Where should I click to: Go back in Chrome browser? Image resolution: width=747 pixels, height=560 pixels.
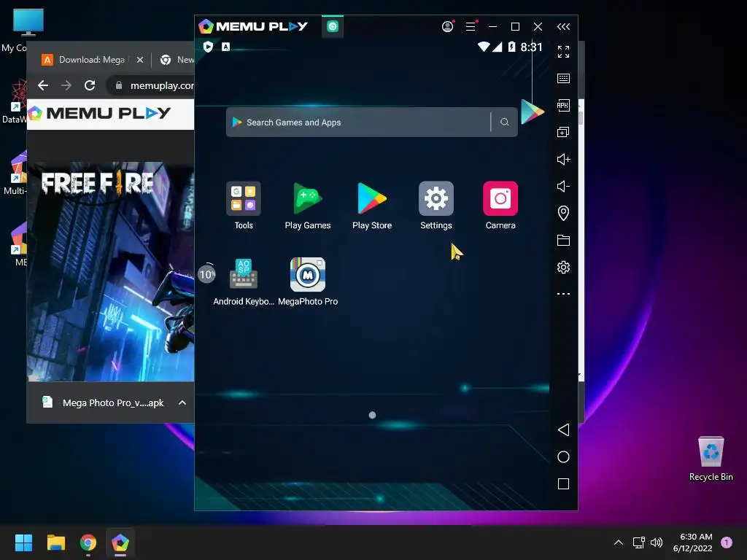(43, 85)
